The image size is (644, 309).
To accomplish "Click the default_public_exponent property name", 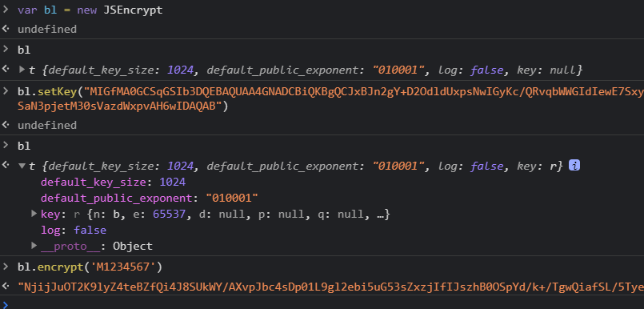I will (116, 198).
